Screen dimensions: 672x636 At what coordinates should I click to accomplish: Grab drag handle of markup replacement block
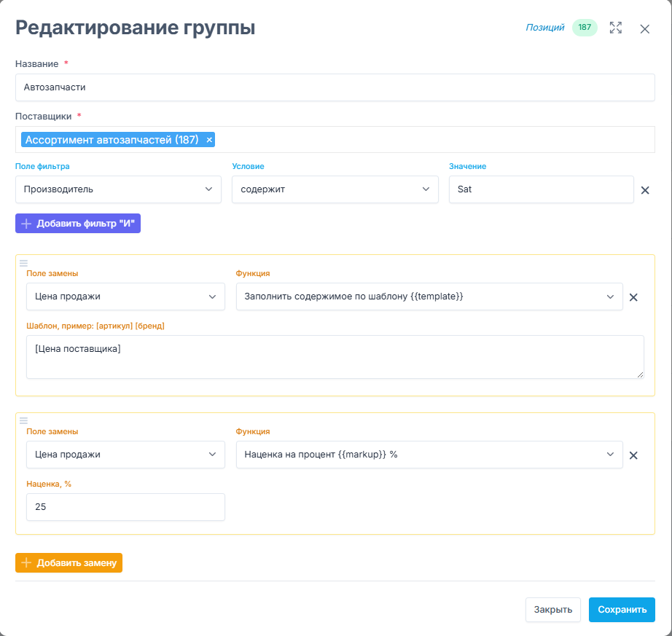point(23,420)
